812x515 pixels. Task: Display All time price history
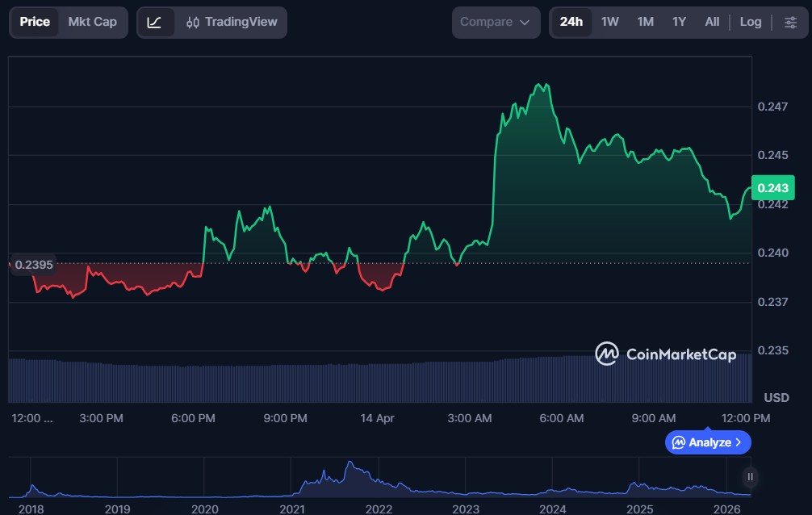[711, 22]
